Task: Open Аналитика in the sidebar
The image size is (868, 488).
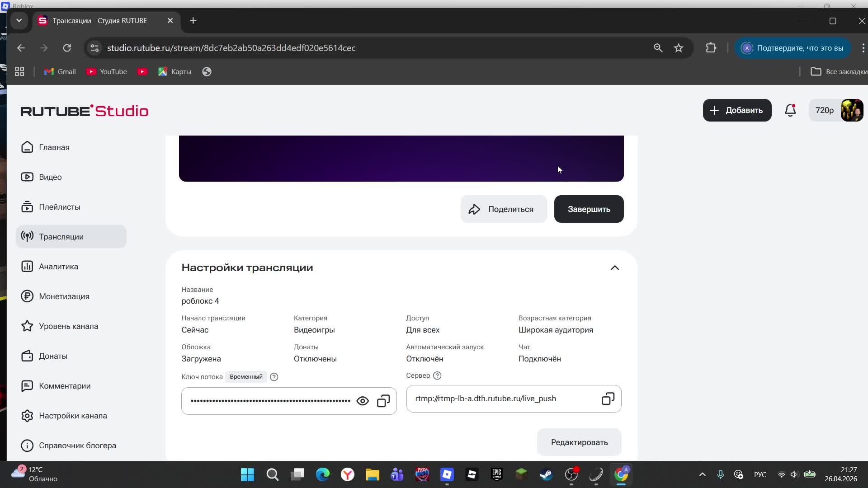Action: click(58, 267)
